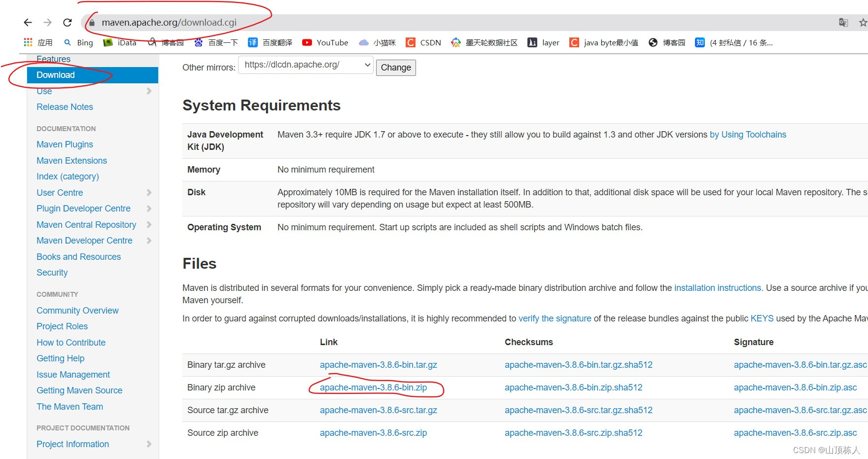Open the CSDN bookmark
Screen dimensions: 868x459
coord(423,42)
